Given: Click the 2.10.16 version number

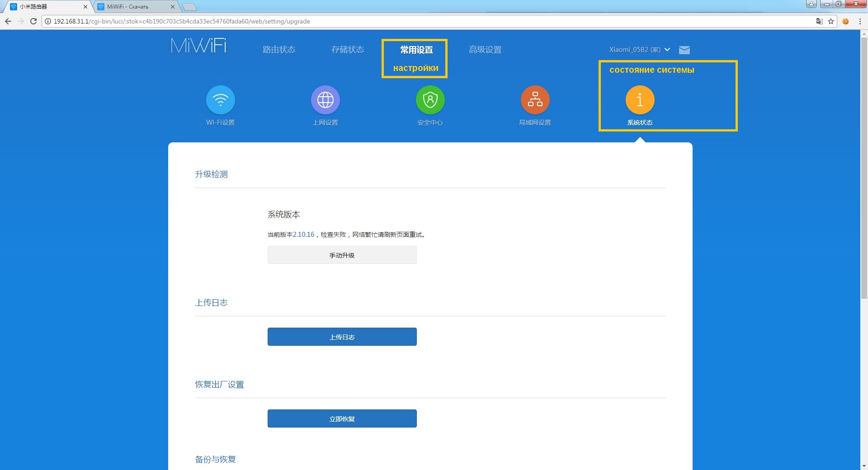Looking at the screenshot, I should click(x=303, y=235).
